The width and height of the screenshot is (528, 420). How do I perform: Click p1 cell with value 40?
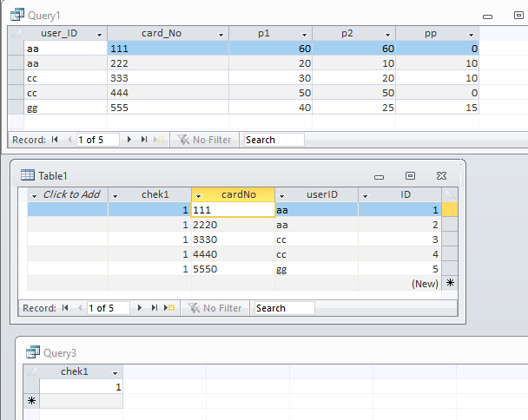tap(270, 108)
